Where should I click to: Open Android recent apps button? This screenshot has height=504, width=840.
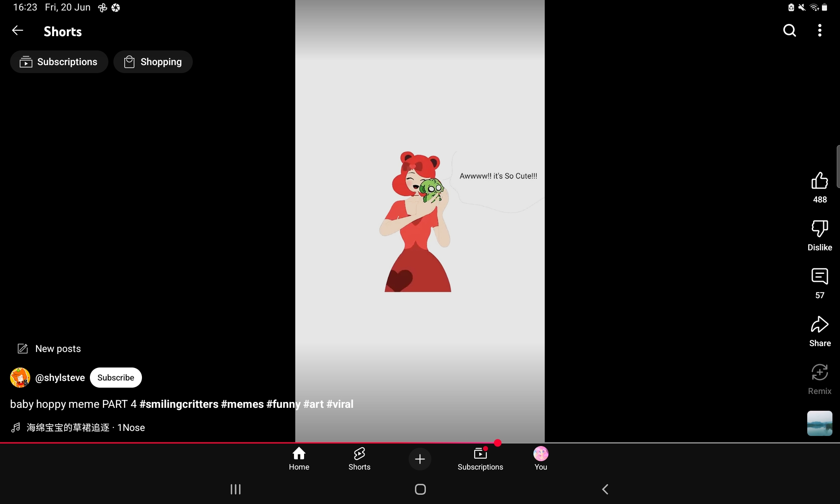tap(236, 489)
